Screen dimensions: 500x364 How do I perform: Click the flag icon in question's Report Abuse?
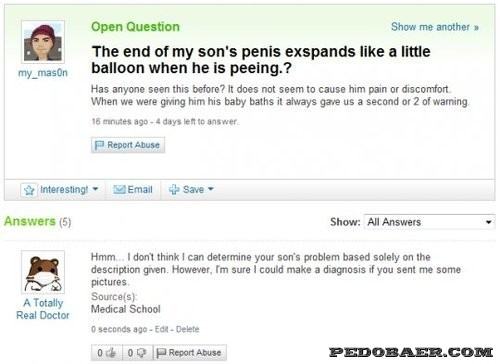pyautogui.click(x=99, y=145)
